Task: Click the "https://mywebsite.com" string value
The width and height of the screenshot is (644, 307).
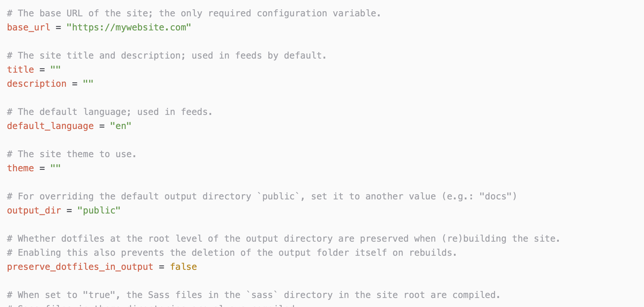Action: [x=129, y=27]
